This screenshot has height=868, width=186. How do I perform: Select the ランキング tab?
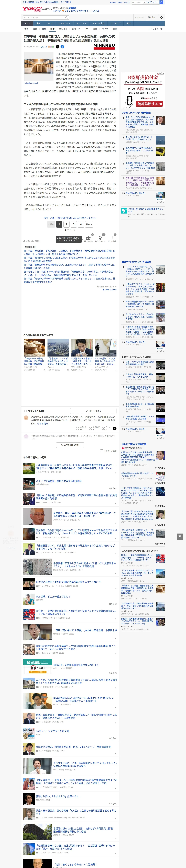click(x=115, y=23)
